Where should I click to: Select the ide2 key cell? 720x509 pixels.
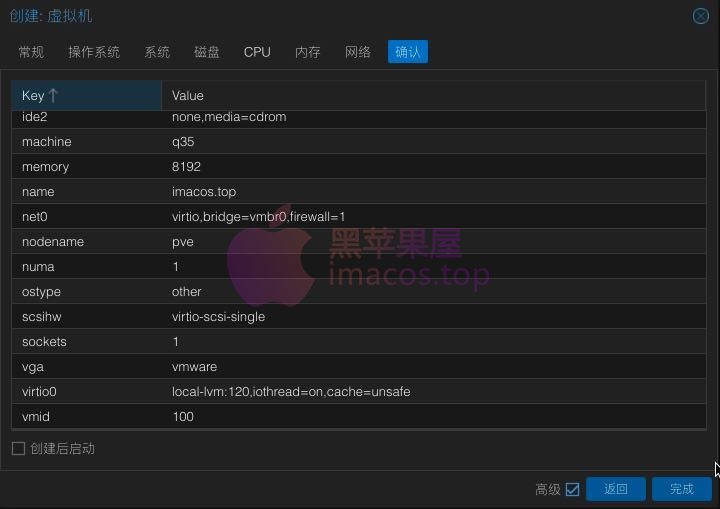87,118
